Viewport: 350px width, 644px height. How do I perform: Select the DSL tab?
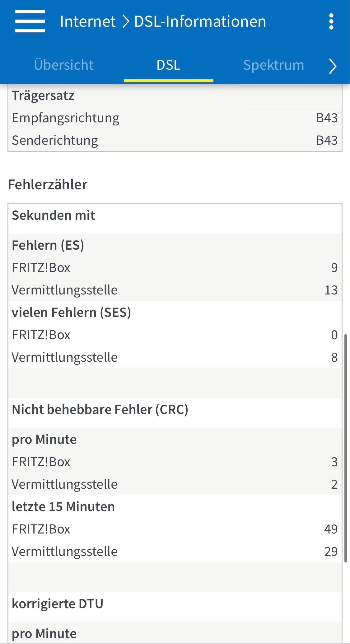point(168,65)
